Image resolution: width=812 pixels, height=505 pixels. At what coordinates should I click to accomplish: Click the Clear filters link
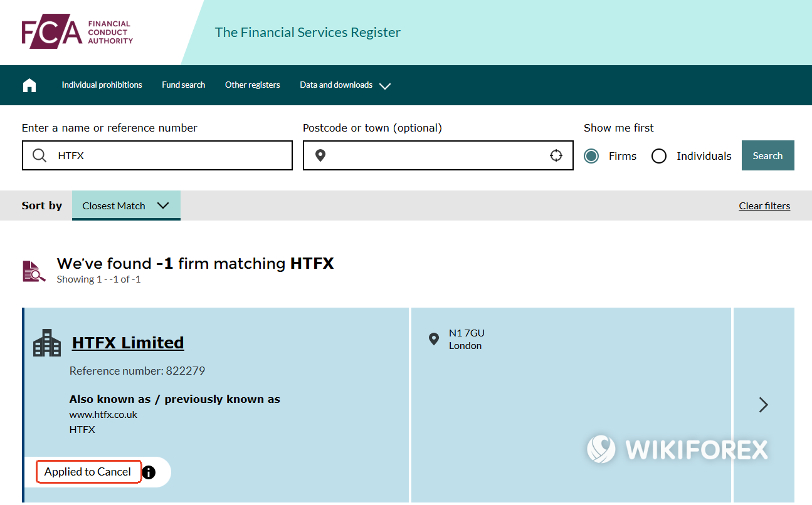coord(764,206)
